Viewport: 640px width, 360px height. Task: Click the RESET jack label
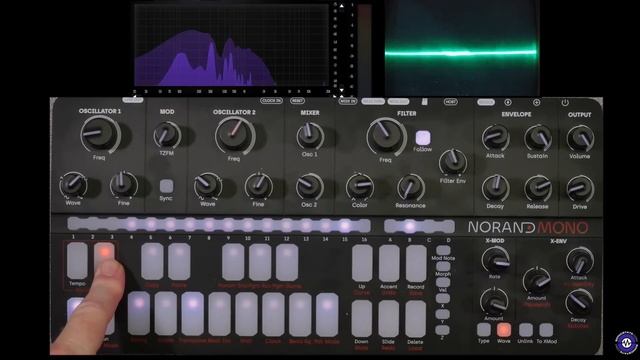[297, 100]
